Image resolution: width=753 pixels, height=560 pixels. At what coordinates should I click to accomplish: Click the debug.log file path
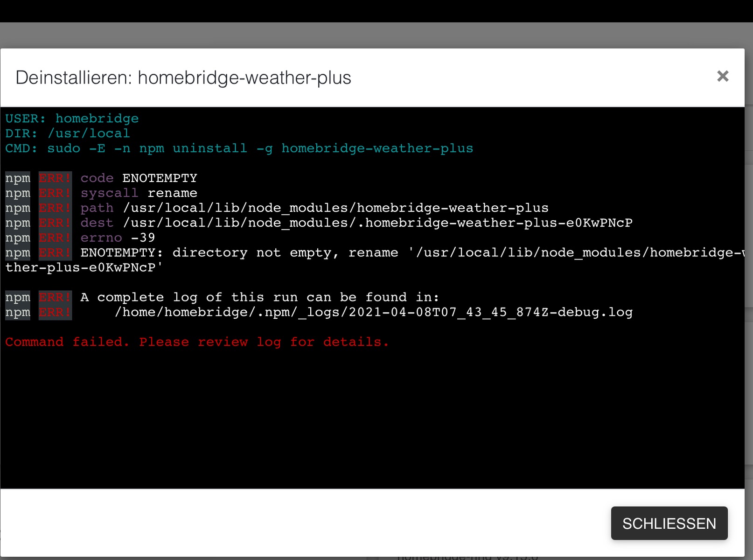373,313
